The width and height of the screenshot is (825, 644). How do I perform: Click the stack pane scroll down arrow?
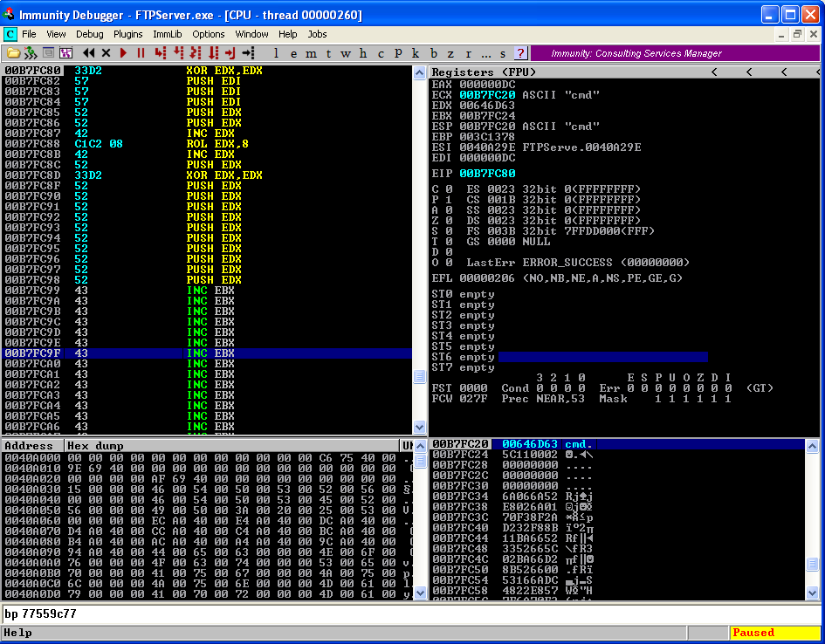(813, 593)
